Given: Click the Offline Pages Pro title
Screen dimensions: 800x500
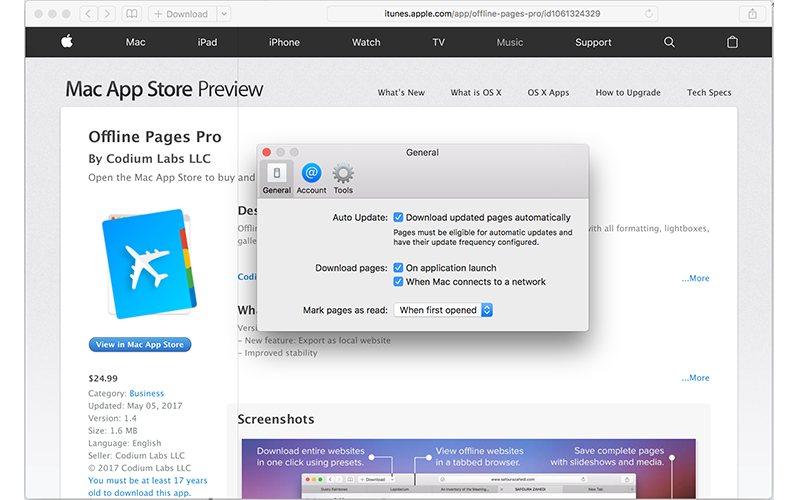Looking at the screenshot, I should coord(155,136).
